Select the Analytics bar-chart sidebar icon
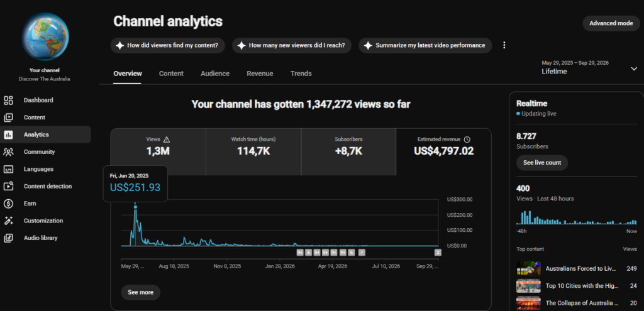644x311 pixels. pyautogui.click(x=8, y=134)
